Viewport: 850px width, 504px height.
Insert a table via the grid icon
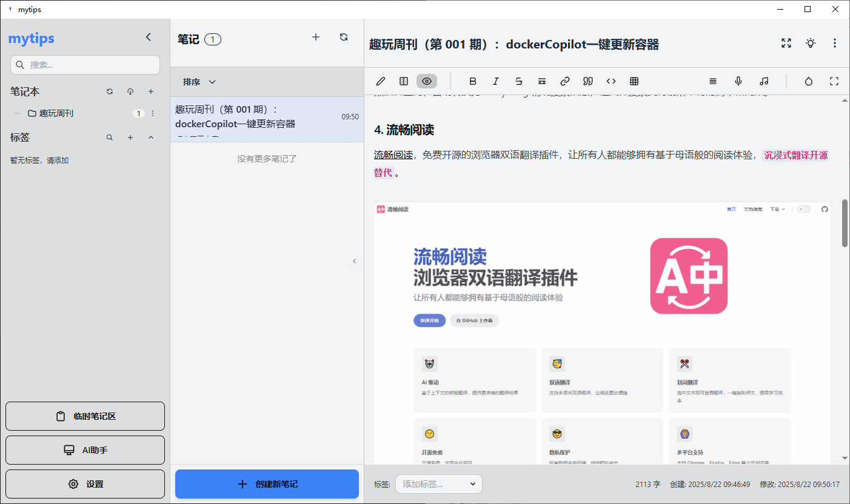pyautogui.click(x=634, y=81)
